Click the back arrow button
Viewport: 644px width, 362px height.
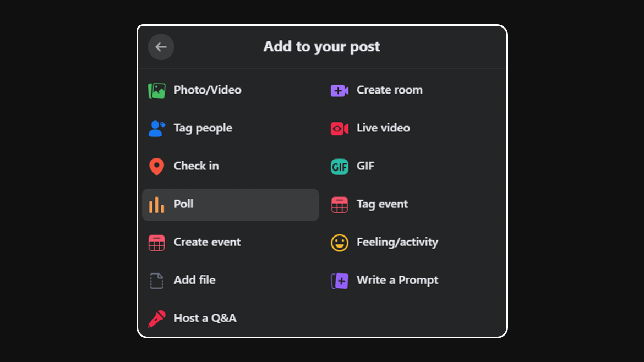[x=161, y=47]
